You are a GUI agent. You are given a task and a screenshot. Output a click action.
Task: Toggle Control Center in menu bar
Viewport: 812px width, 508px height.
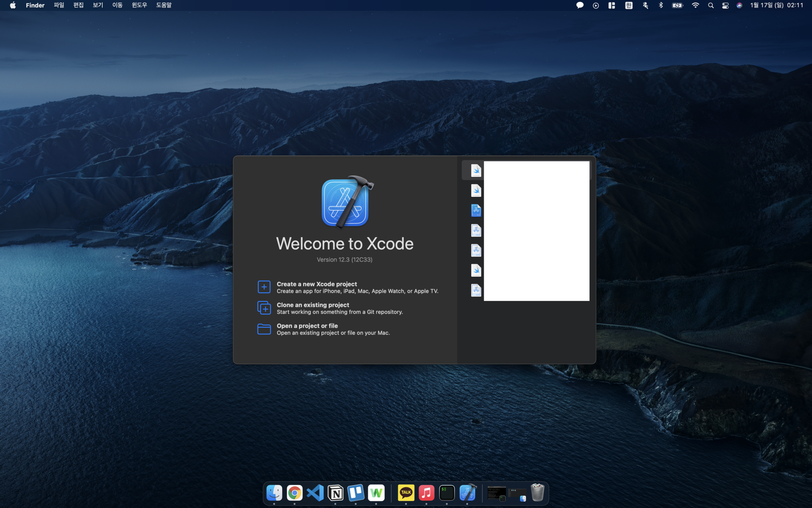pyautogui.click(x=725, y=6)
